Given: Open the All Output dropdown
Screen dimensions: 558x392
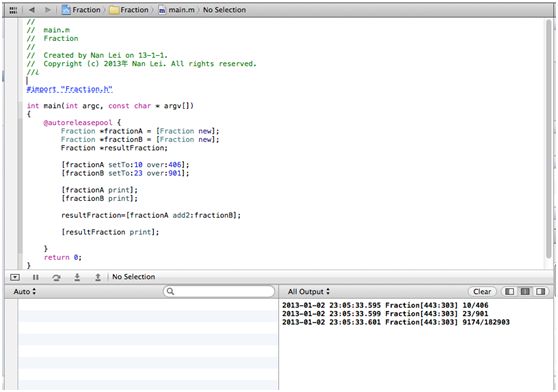Looking at the screenshot, I should tap(309, 291).
